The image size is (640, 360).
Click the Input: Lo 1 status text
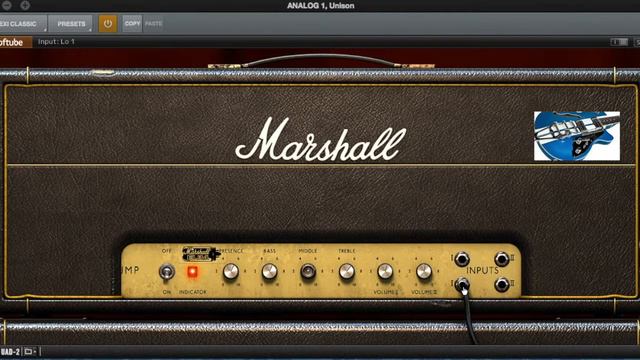pyautogui.click(x=56, y=42)
